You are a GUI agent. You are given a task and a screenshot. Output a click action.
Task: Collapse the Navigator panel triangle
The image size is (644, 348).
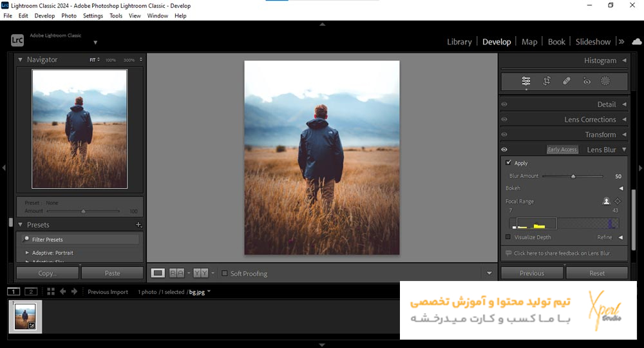point(20,59)
